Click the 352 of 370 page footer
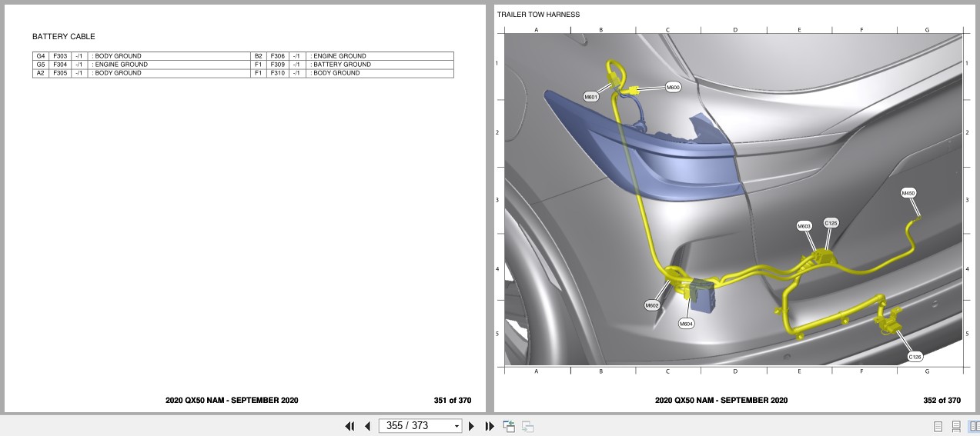 942,401
